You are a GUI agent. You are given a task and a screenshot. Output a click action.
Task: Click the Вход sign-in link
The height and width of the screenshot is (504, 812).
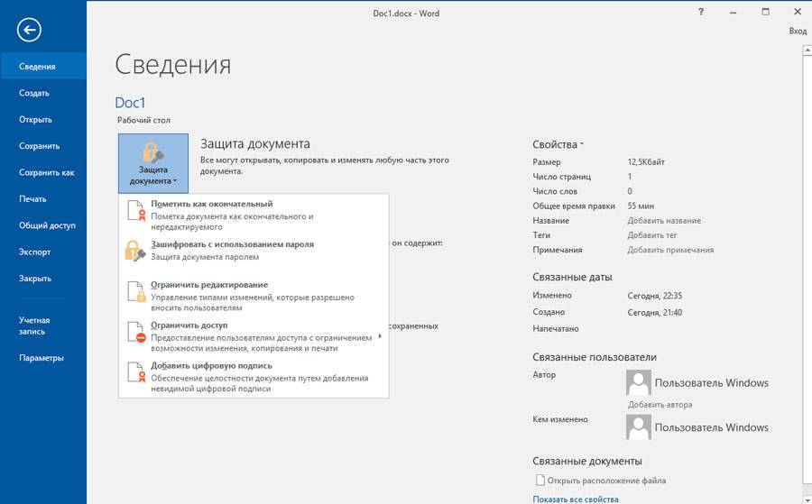pos(798,31)
